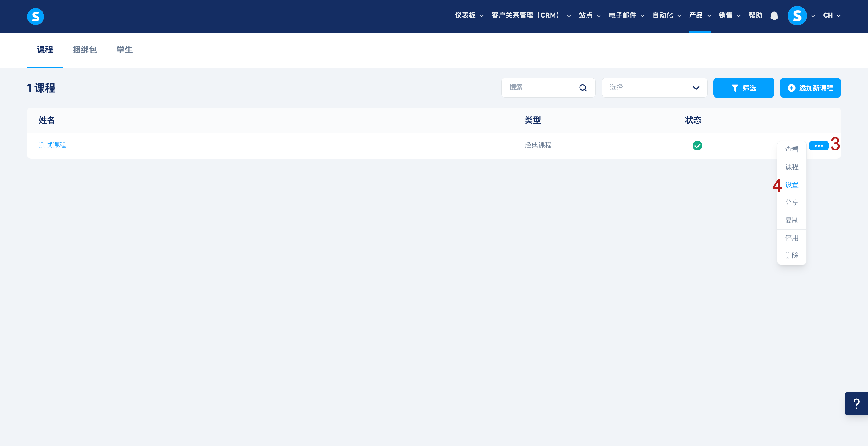Click the S logo in top-left
This screenshot has height=446, width=868.
click(35, 16)
